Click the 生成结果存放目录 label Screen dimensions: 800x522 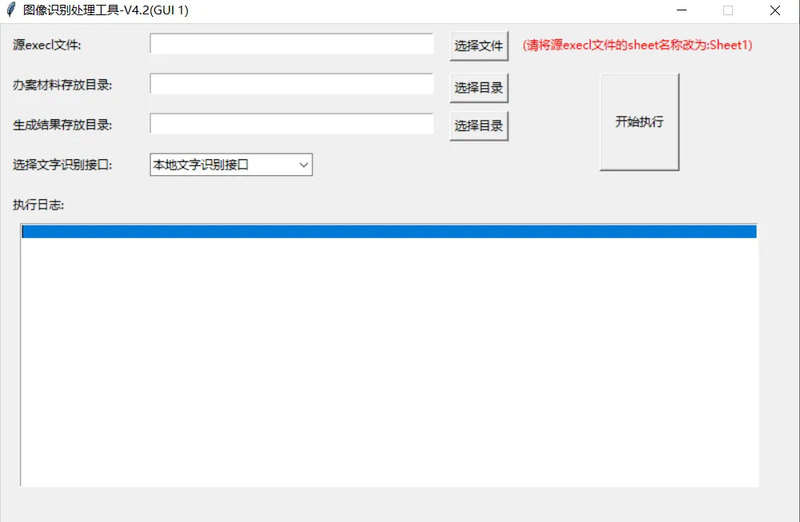(62, 125)
